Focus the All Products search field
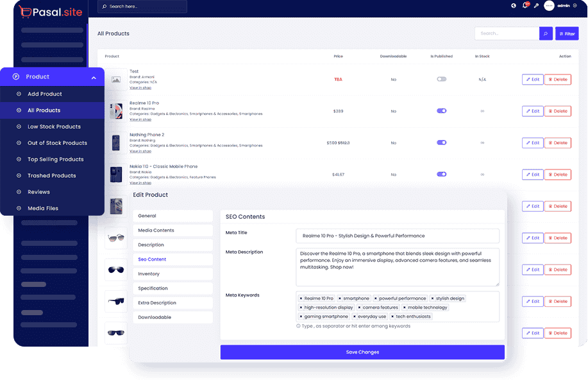This screenshot has width=588, height=380. (507, 34)
